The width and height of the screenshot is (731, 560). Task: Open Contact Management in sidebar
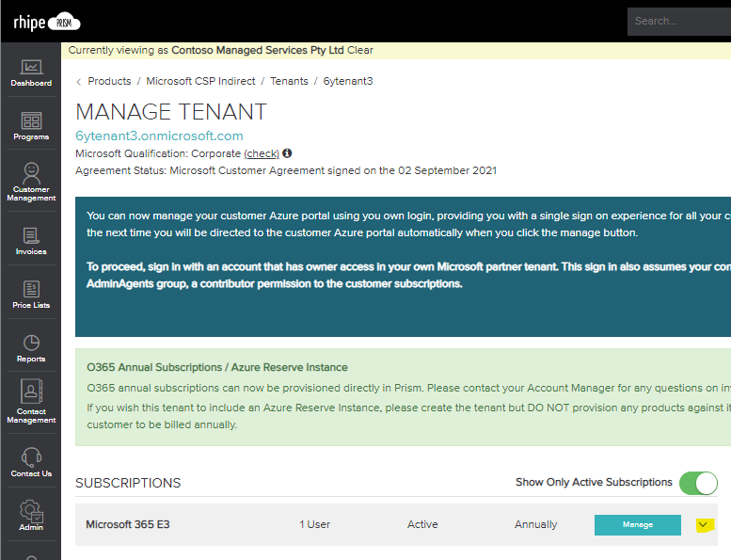[31, 402]
